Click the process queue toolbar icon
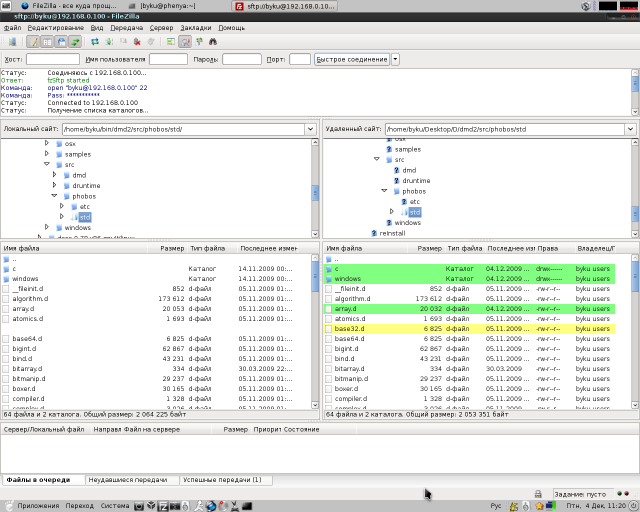Viewport: 640px width, 512px height. point(109,42)
